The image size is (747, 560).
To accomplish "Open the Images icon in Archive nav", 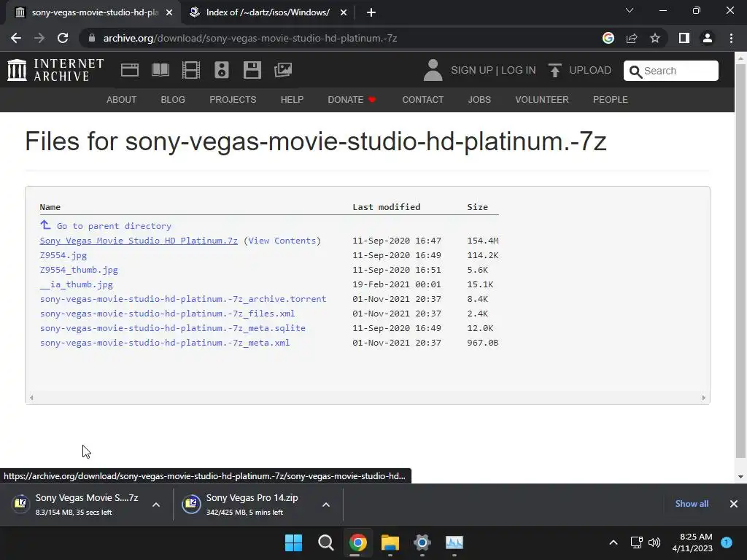I will pyautogui.click(x=283, y=70).
